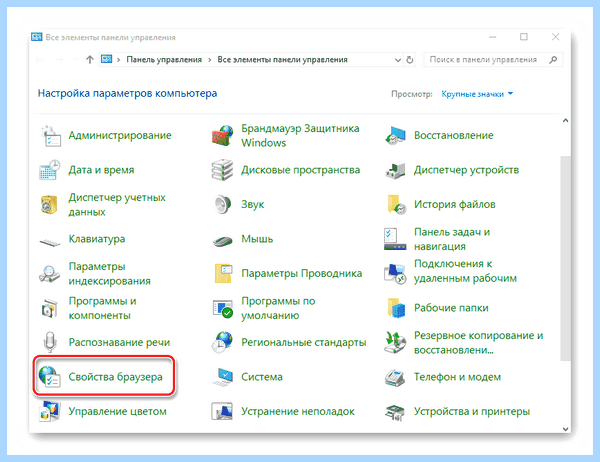Image resolution: width=600 pixels, height=462 pixels.
Task: Click the window title bar control panel icon
Action: (37, 37)
